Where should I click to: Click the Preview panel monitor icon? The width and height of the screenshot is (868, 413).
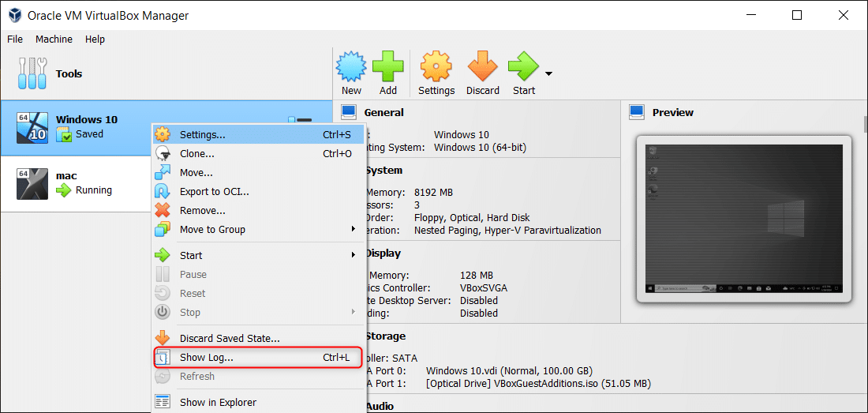(637, 112)
